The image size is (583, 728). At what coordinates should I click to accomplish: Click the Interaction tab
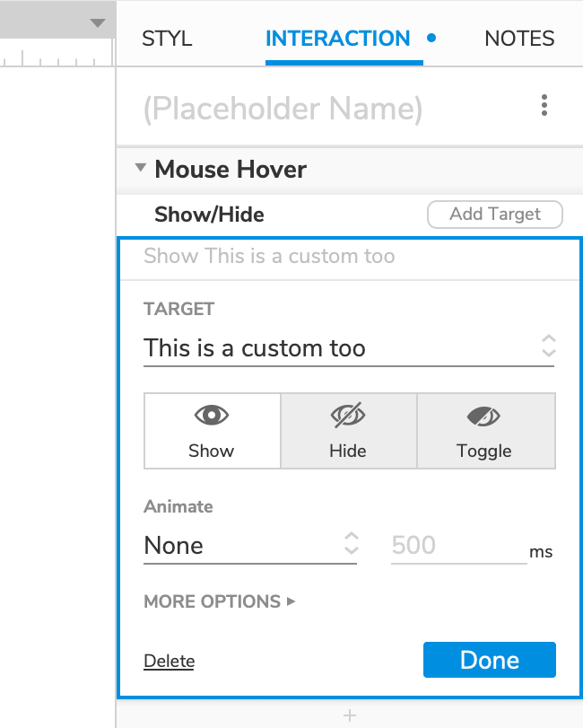[338, 39]
